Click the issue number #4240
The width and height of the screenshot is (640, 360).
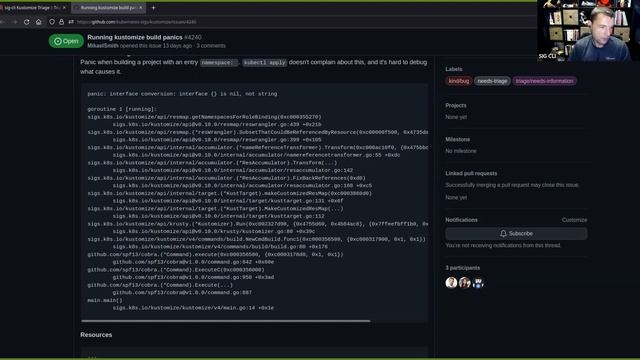click(x=193, y=37)
